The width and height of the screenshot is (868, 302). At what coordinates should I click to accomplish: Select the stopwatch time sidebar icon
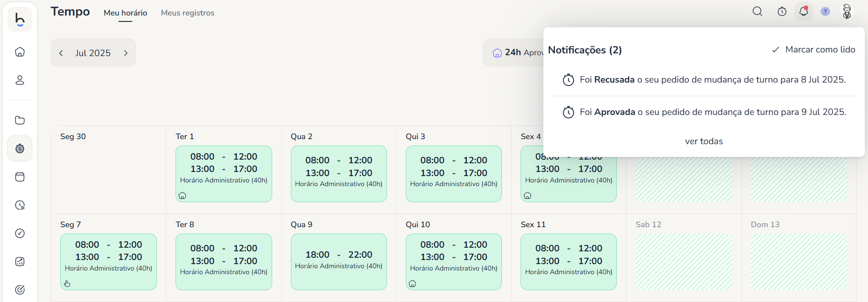coord(20,149)
